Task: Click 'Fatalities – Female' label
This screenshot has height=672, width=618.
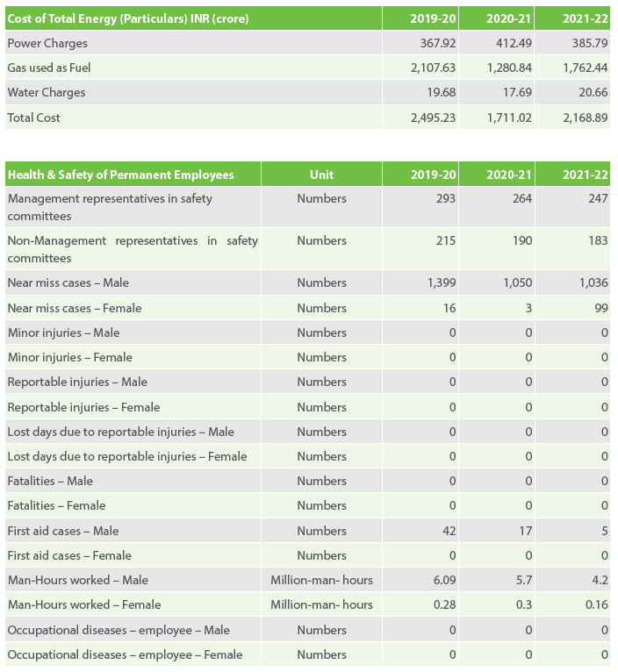Action: point(56,505)
